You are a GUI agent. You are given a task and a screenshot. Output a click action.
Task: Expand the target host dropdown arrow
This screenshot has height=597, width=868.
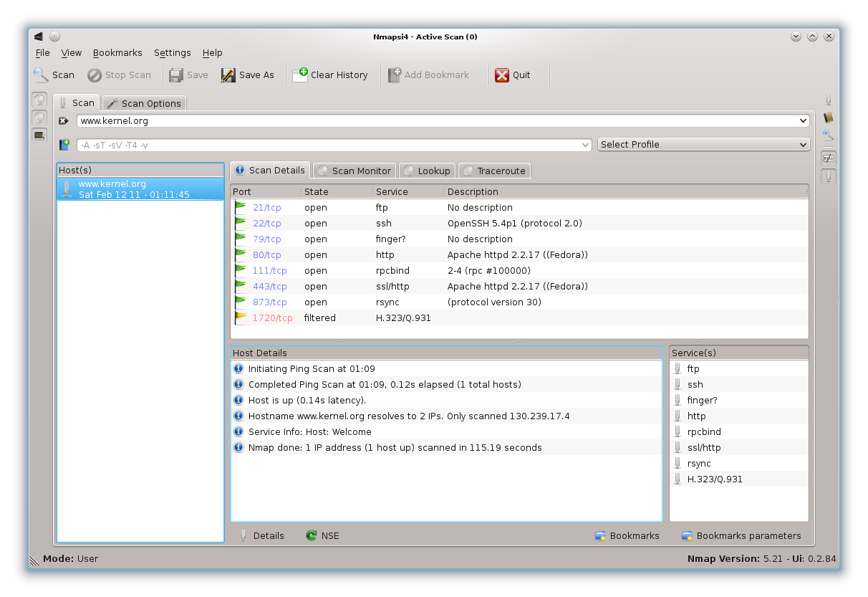coord(802,121)
